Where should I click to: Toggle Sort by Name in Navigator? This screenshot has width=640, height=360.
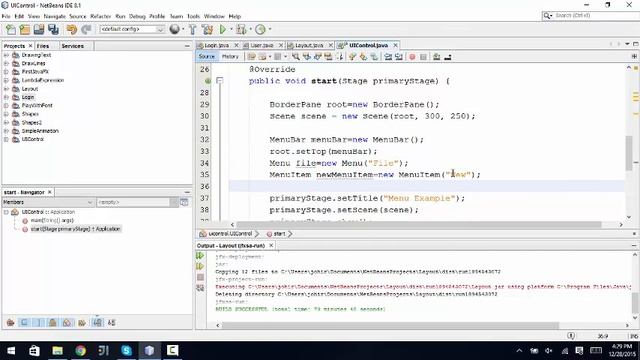pos(97,323)
